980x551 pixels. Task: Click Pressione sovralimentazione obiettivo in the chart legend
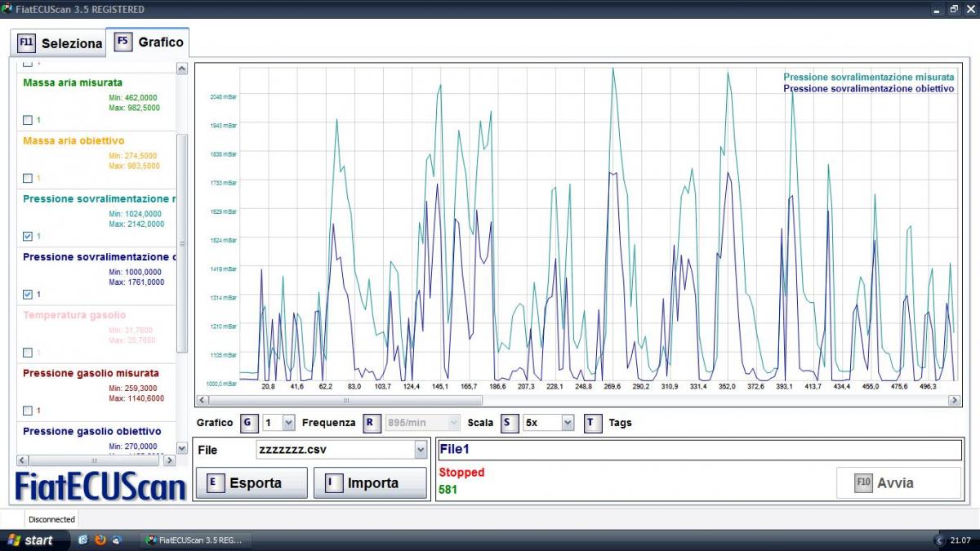pyautogui.click(x=869, y=88)
